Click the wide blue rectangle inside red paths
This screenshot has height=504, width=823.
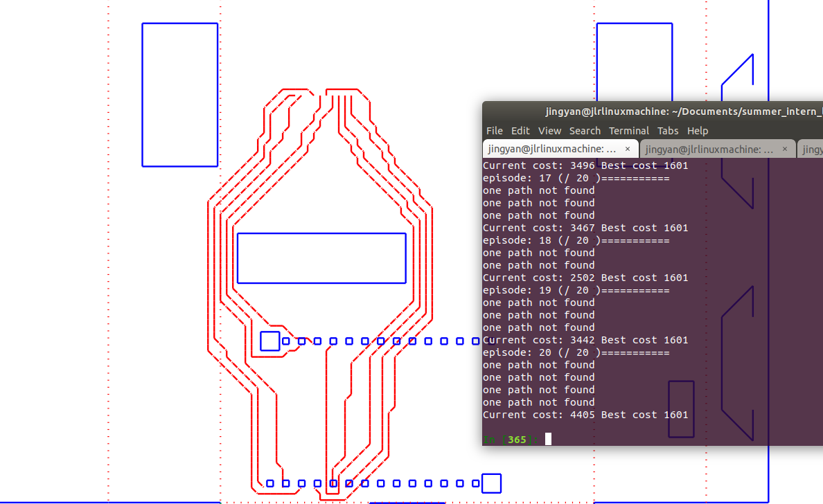(x=321, y=258)
